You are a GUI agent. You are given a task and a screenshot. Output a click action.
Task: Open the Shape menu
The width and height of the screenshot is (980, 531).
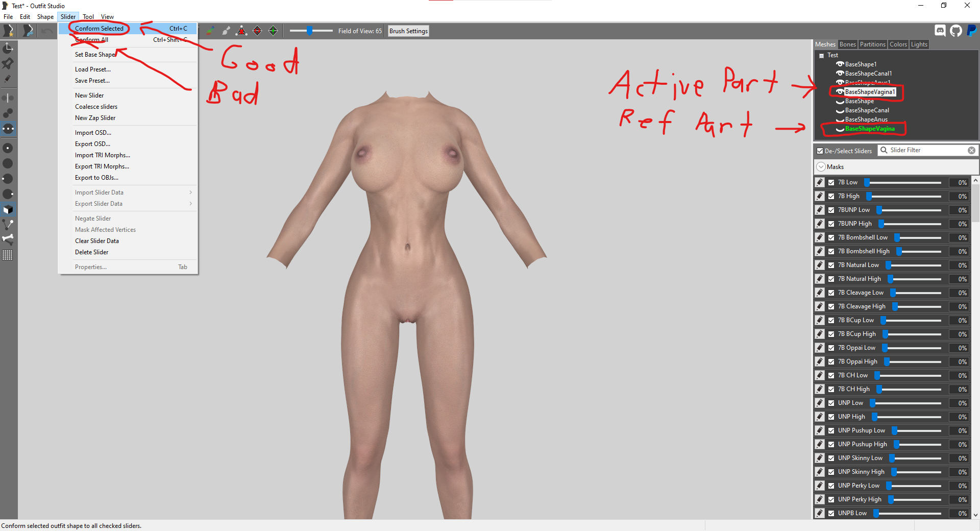coord(45,17)
